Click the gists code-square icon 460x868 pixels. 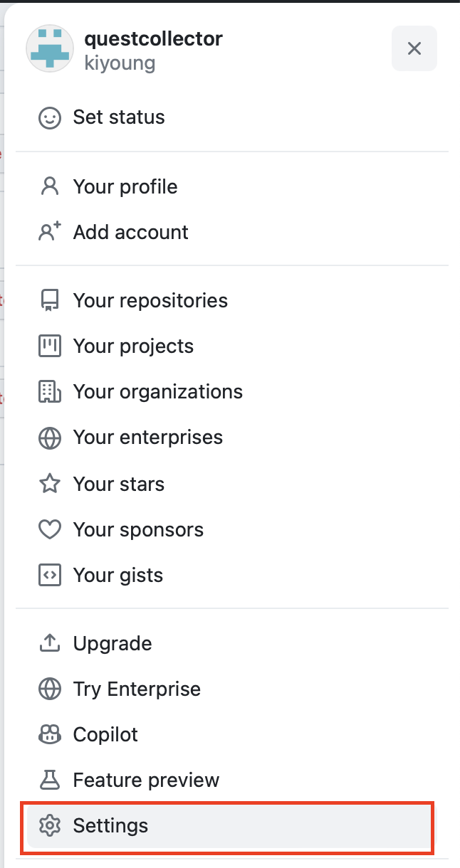(50, 576)
